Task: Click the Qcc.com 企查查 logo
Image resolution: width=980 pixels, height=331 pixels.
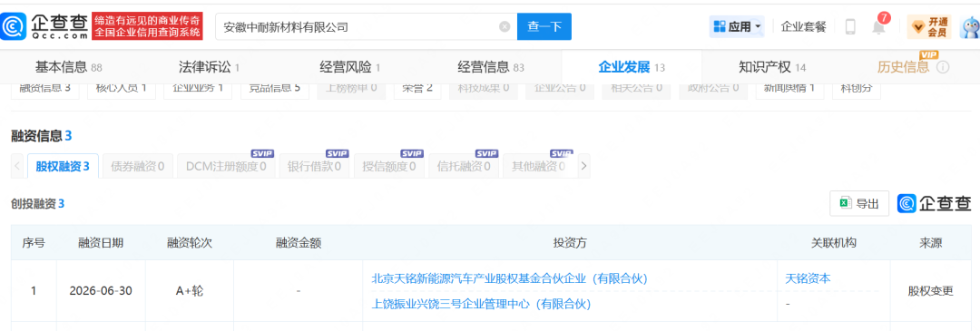Action: 45,26
